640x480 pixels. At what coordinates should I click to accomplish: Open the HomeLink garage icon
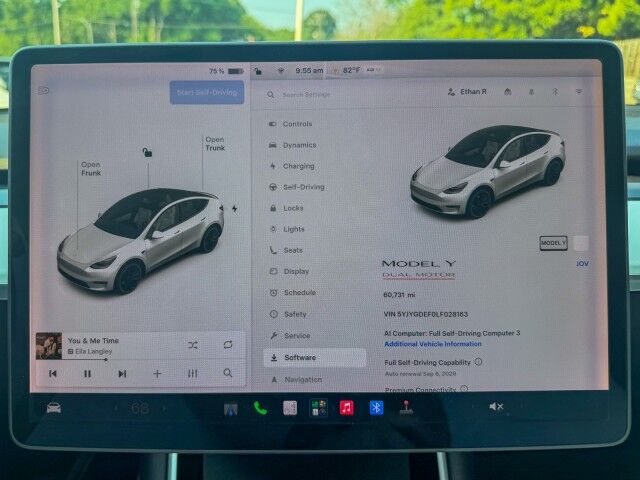pyautogui.click(x=508, y=92)
